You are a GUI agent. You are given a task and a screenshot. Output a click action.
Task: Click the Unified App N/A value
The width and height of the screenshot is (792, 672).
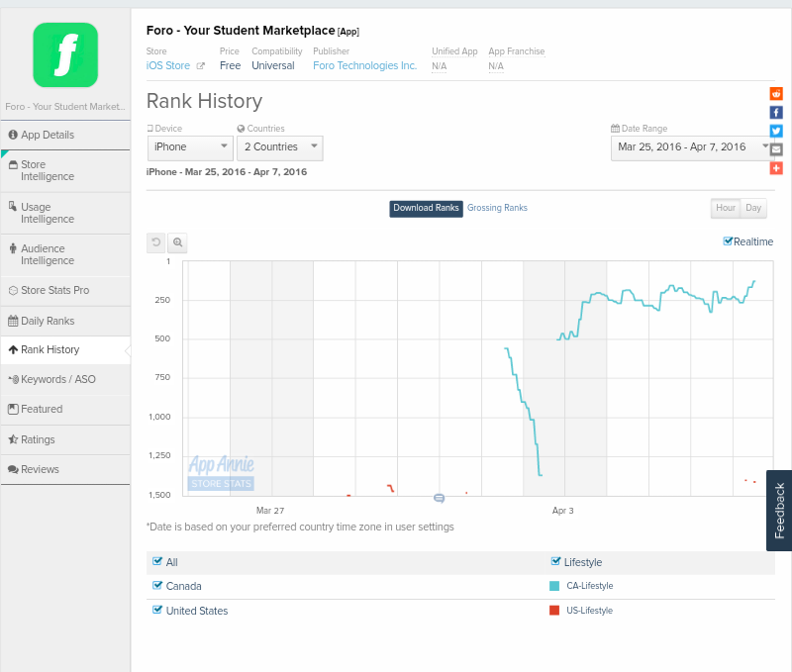tap(439, 66)
